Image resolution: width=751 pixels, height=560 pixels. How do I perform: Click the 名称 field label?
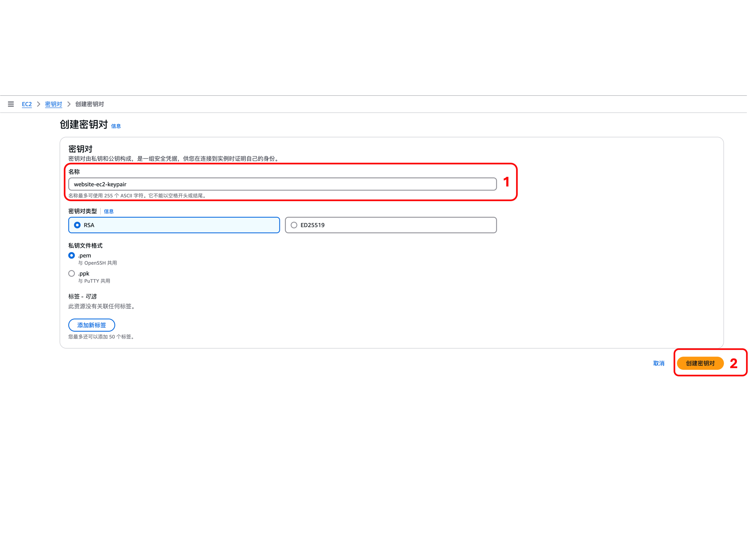(x=74, y=172)
